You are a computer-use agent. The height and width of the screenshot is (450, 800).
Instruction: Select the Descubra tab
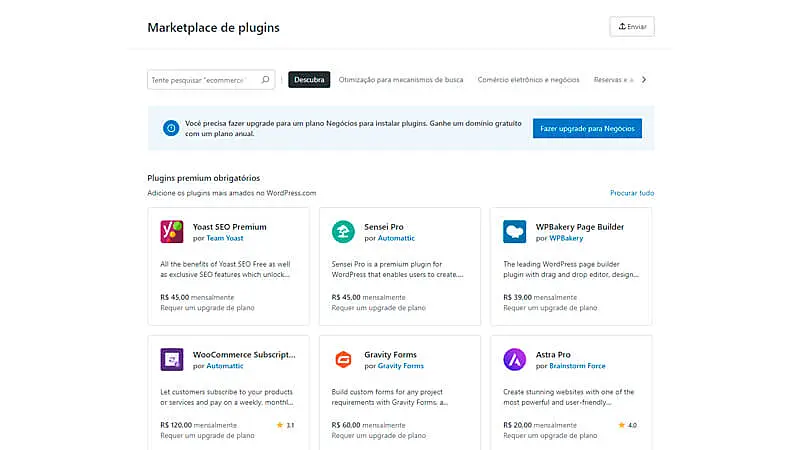[x=309, y=80]
